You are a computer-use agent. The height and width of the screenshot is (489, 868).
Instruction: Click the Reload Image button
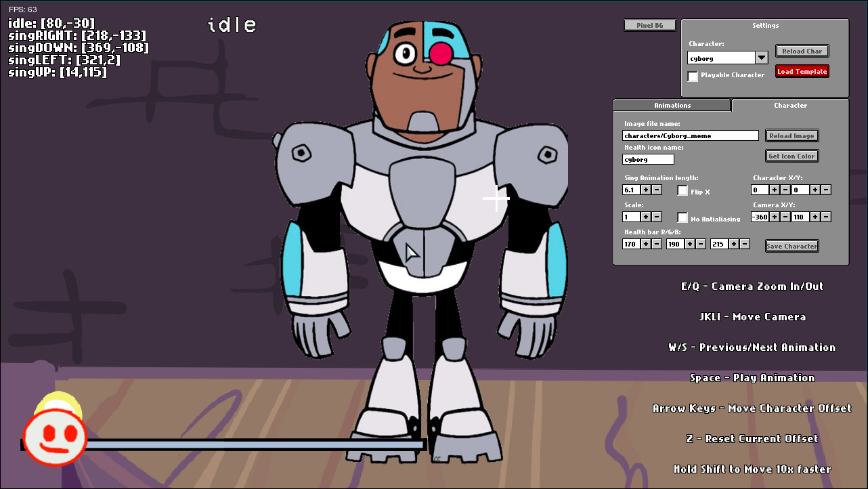point(792,135)
